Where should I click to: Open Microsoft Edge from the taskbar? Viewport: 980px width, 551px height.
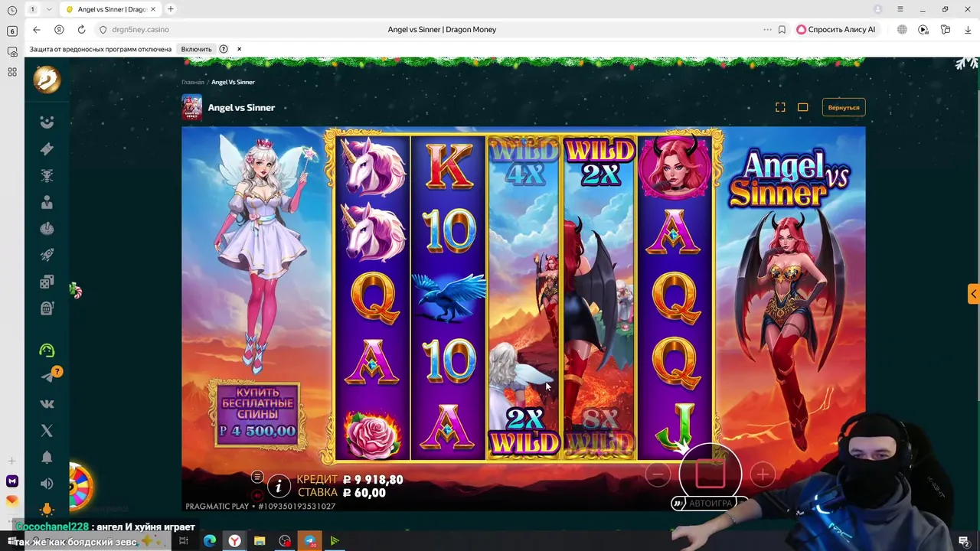coord(209,541)
